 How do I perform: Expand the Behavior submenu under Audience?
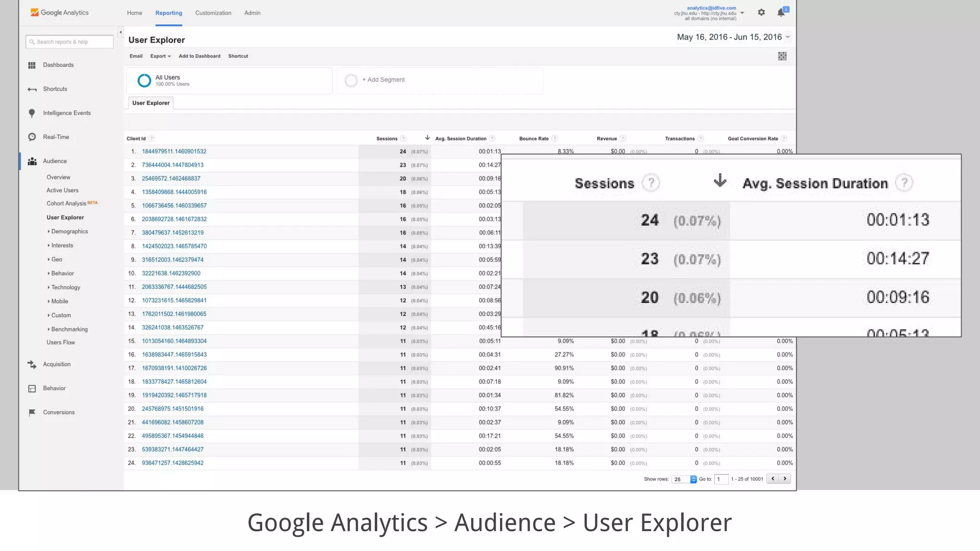pos(60,274)
